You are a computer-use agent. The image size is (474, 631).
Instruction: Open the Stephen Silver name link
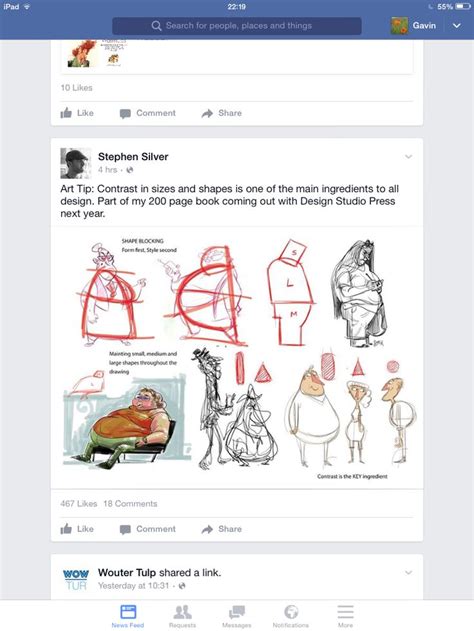(x=133, y=157)
